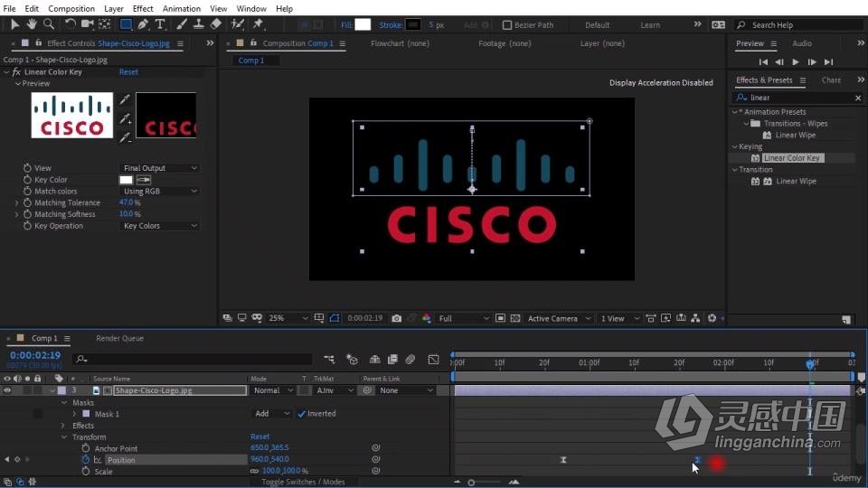Open the Full resolution dropdown
Screen dimensions: 868x488
click(x=464, y=318)
